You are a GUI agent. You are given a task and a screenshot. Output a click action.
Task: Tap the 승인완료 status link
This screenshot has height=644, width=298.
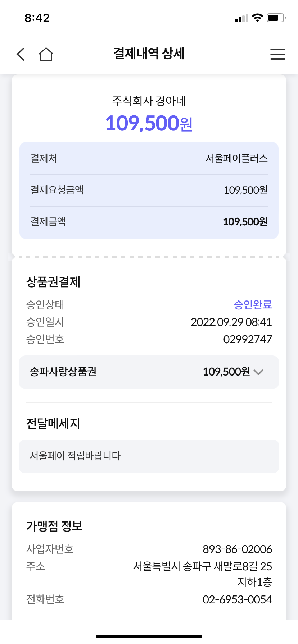click(253, 305)
